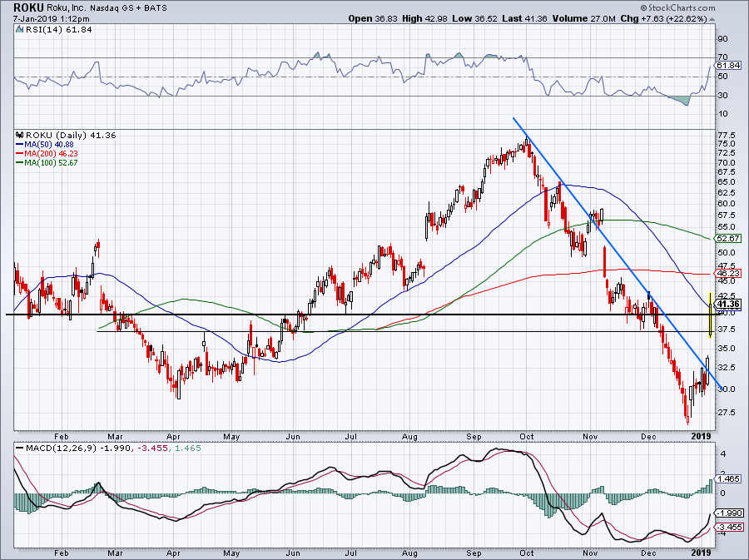
Task: Click the boxed 41.36 last-price tag on axis
Action: click(728, 304)
